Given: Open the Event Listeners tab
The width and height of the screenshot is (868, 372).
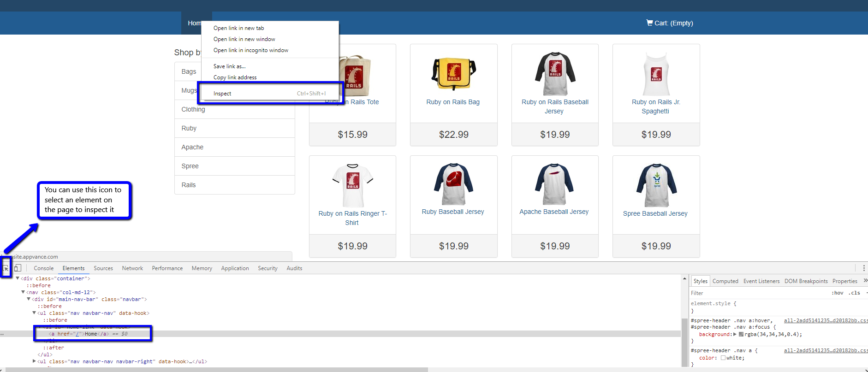Looking at the screenshot, I should [761, 281].
